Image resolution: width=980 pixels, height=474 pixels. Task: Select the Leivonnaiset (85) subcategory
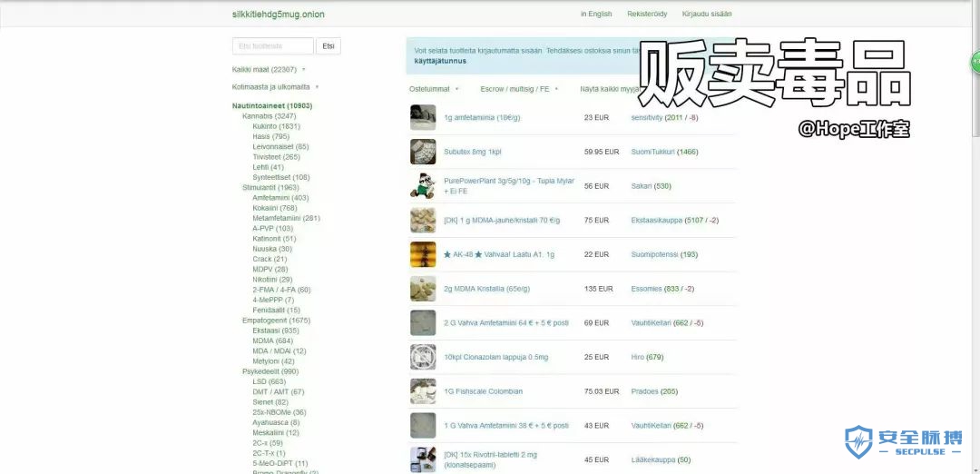click(x=280, y=147)
